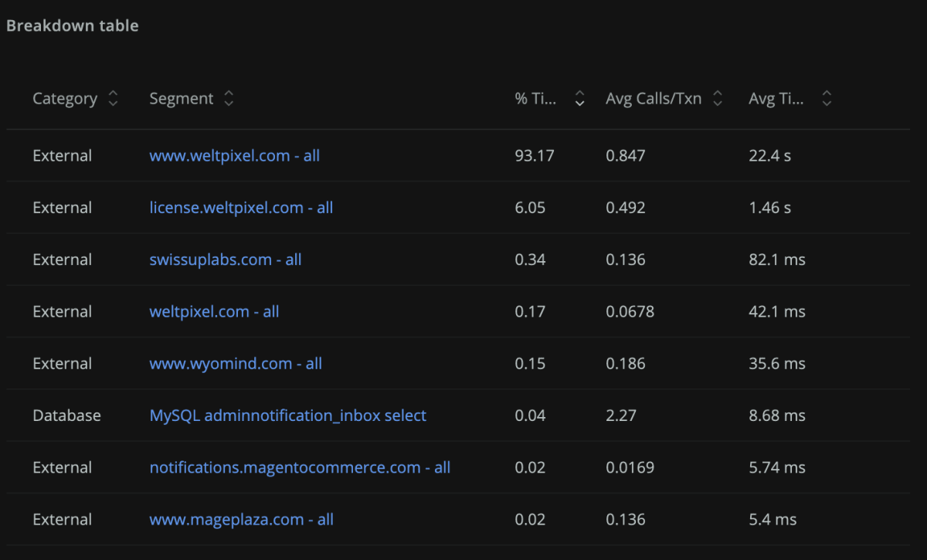Select the 0.0678 avg calls value
This screenshot has height=560, width=927.
630,312
